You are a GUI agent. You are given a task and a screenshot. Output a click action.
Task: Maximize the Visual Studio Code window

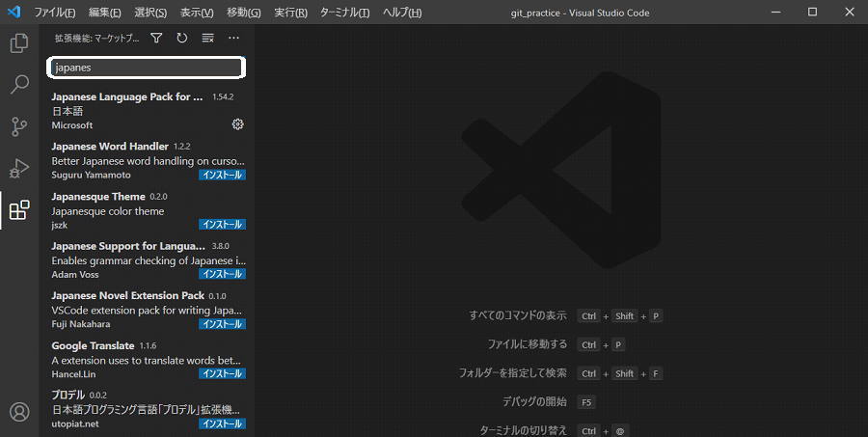812,12
